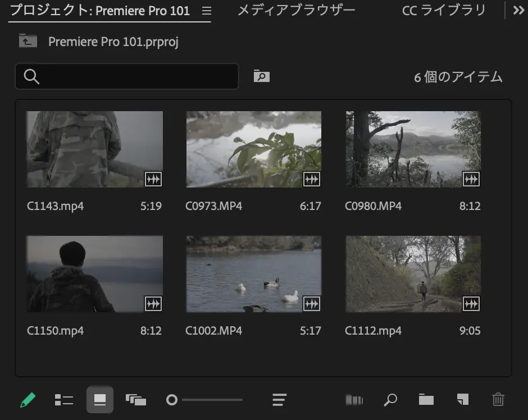Expand hidden panel tabs with the chevron
Screen dimensions: 528x420
point(518,10)
